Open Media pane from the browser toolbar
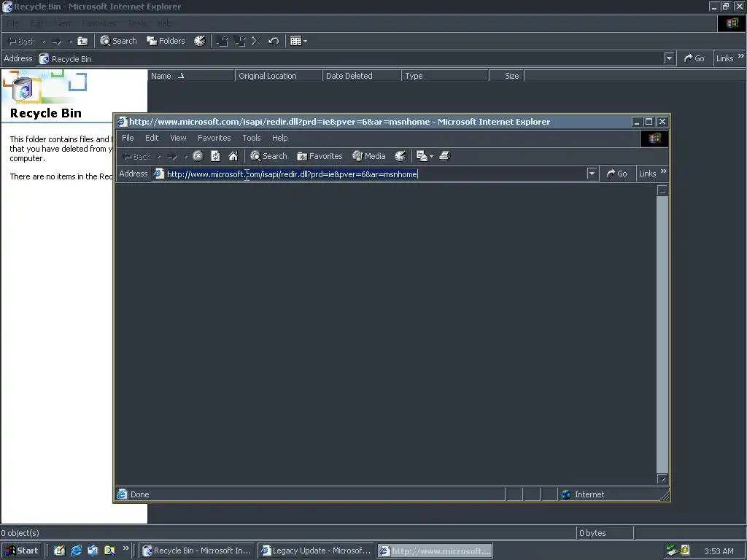This screenshot has height=560, width=747. pos(368,156)
